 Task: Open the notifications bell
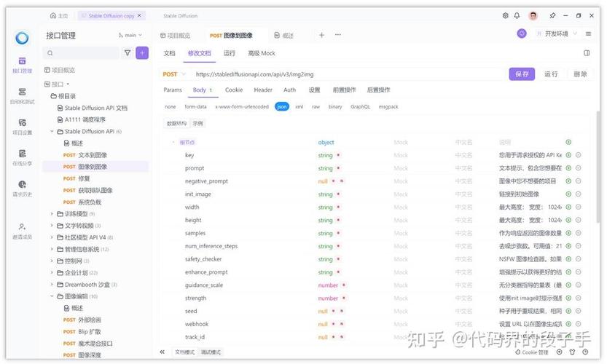pyautogui.click(x=517, y=15)
